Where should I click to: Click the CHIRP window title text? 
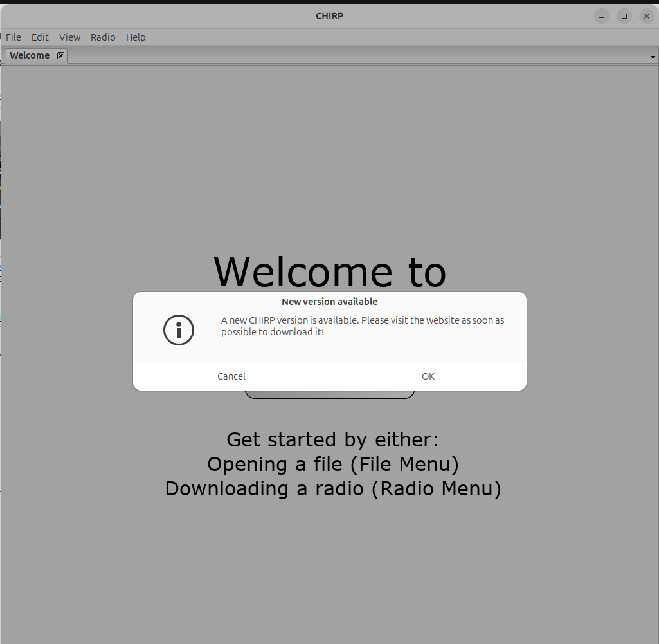point(329,16)
